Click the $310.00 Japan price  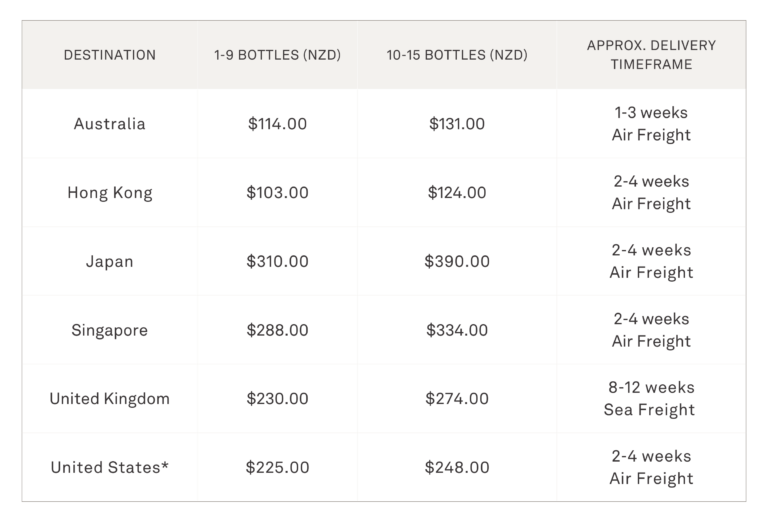tap(277, 261)
